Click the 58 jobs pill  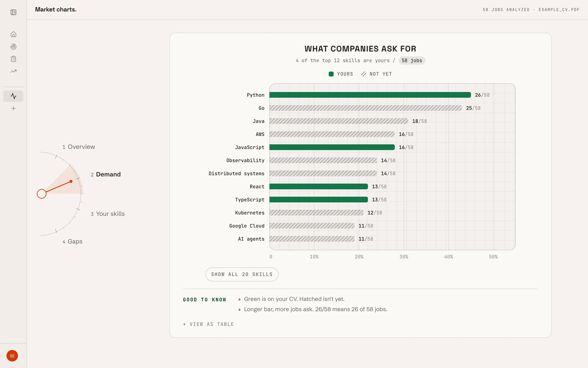point(412,61)
